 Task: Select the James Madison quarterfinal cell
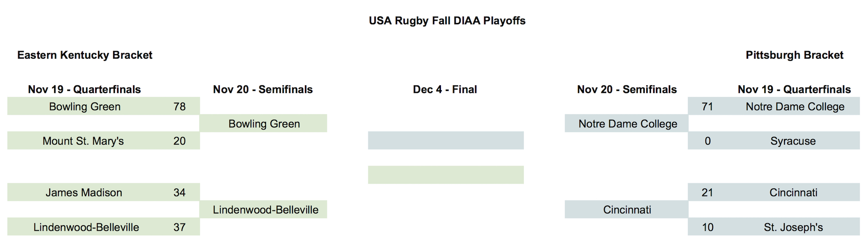[x=85, y=192]
